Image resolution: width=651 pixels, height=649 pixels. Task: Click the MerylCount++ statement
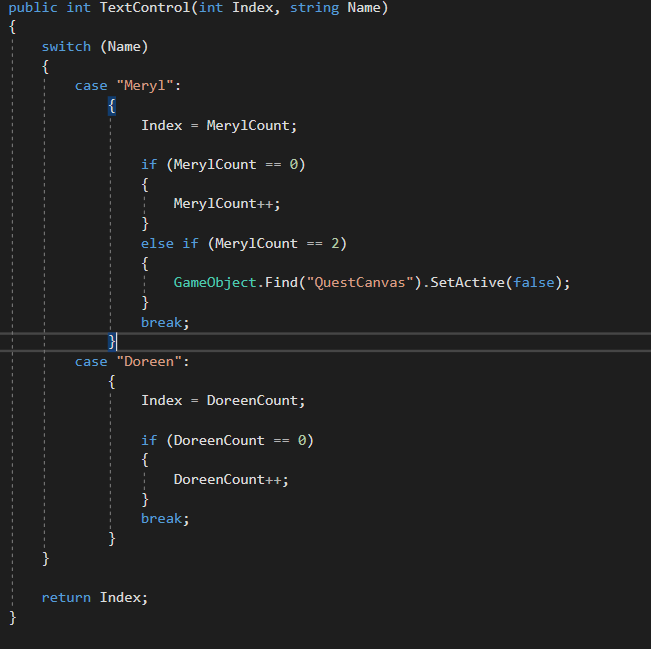(227, 204)
